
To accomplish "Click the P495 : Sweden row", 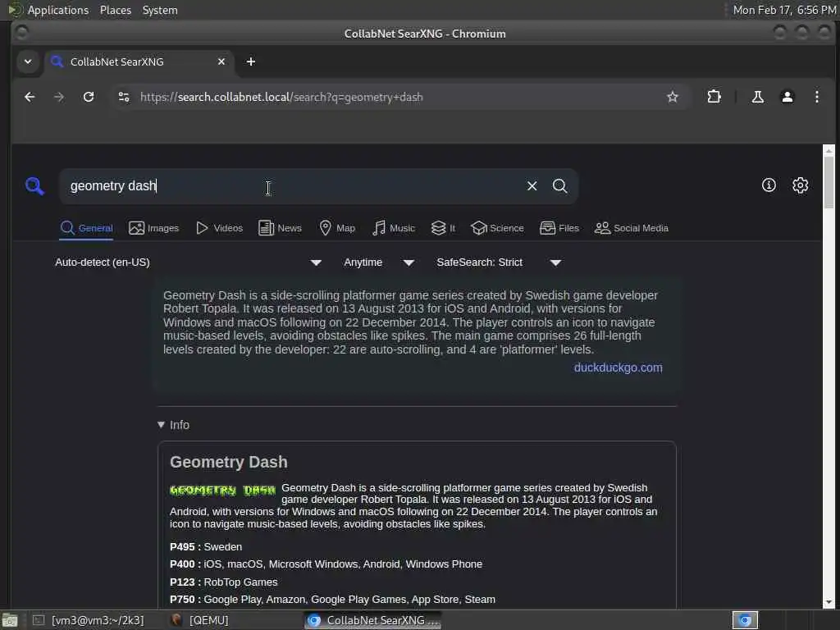I will tap(206, 547).
